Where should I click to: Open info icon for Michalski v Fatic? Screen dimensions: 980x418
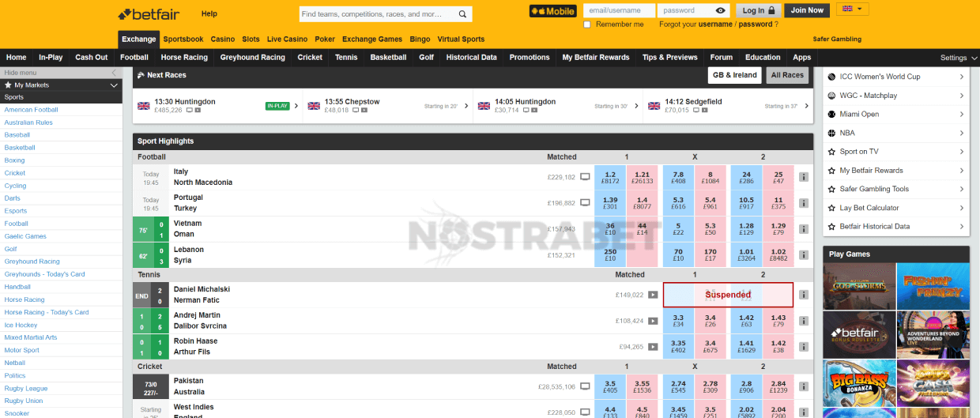coord(804,295)
